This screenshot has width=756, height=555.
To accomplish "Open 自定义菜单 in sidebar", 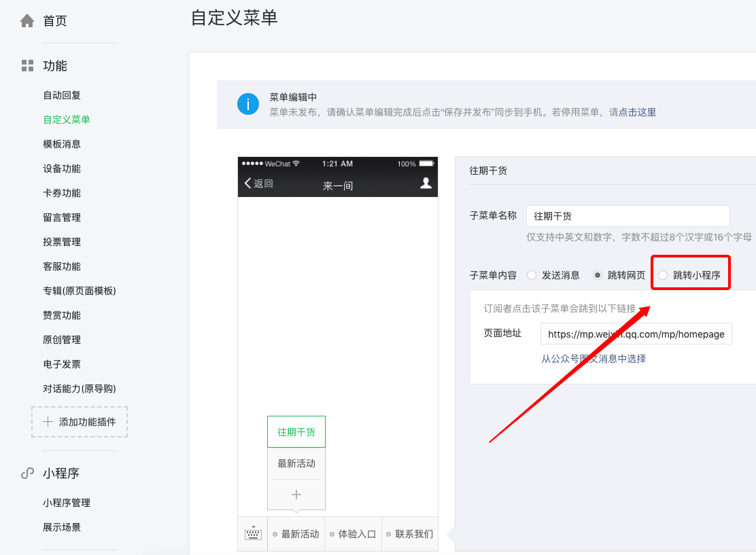I will 67,120.
